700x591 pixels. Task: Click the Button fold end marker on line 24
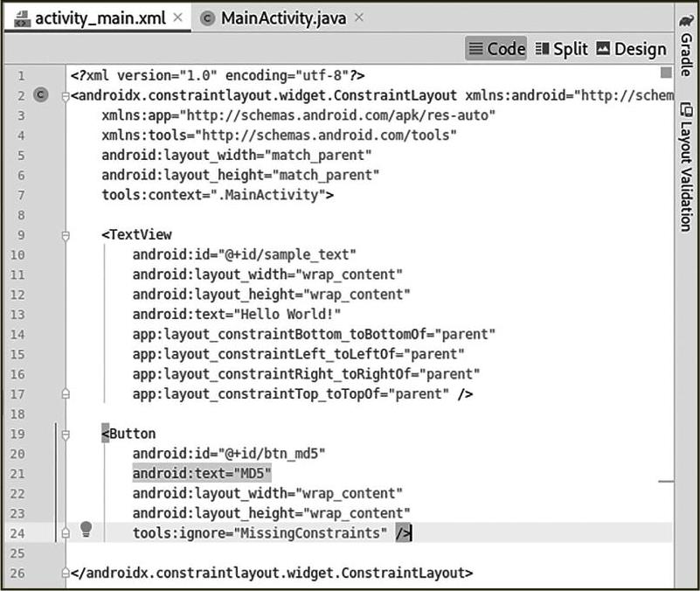click(x=66, y=533)
